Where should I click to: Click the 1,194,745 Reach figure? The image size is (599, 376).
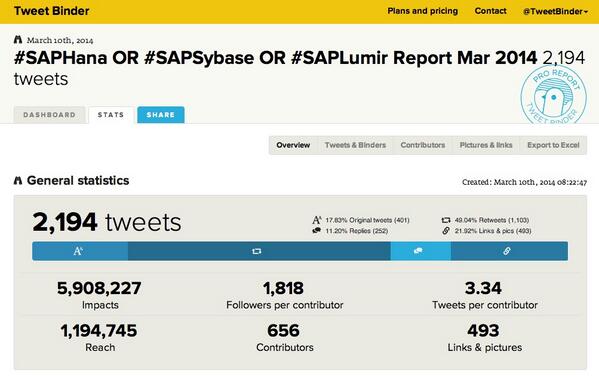click(x=99, y=331)
